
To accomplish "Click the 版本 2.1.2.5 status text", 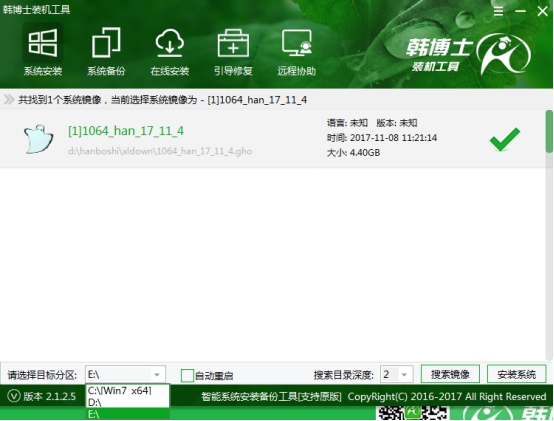I will (49, 396).
